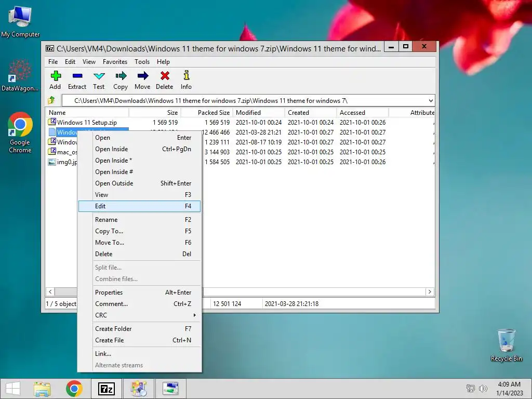Sort by the Modified column header
The width and height of the screenshot is (532, 399).
(259, 113)
